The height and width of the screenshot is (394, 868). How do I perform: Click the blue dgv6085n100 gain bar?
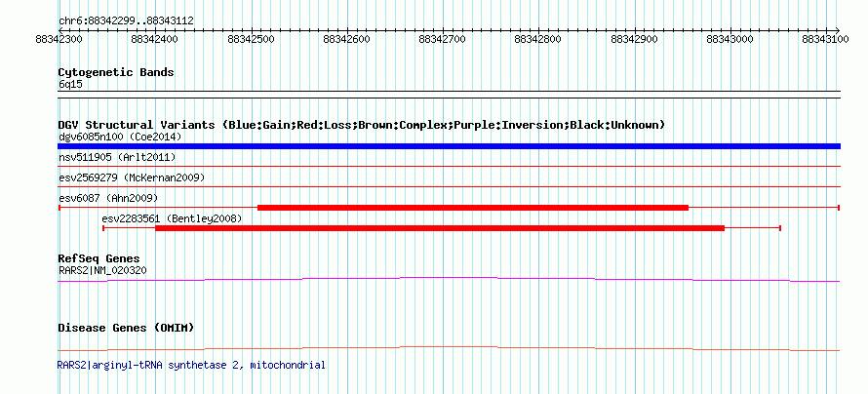(449, 146)
